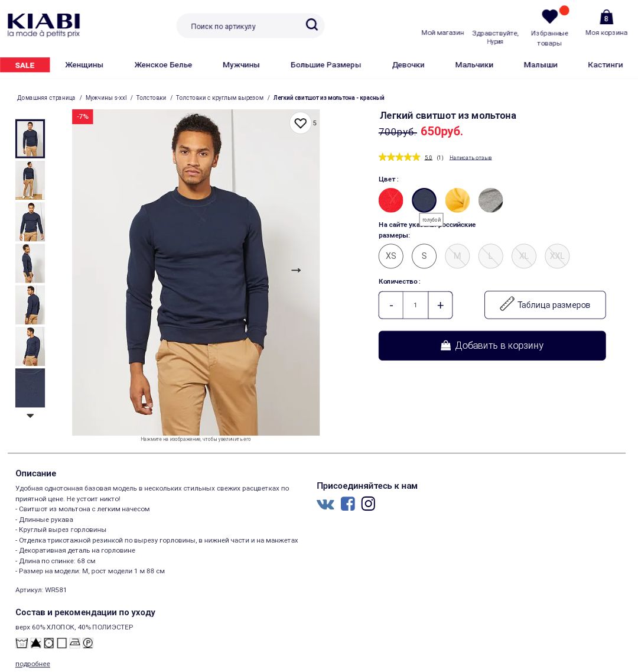Add product to wishlist with heart on image
Screen dimensions: 638x672
pyautogui.click(x=300, y=123)
